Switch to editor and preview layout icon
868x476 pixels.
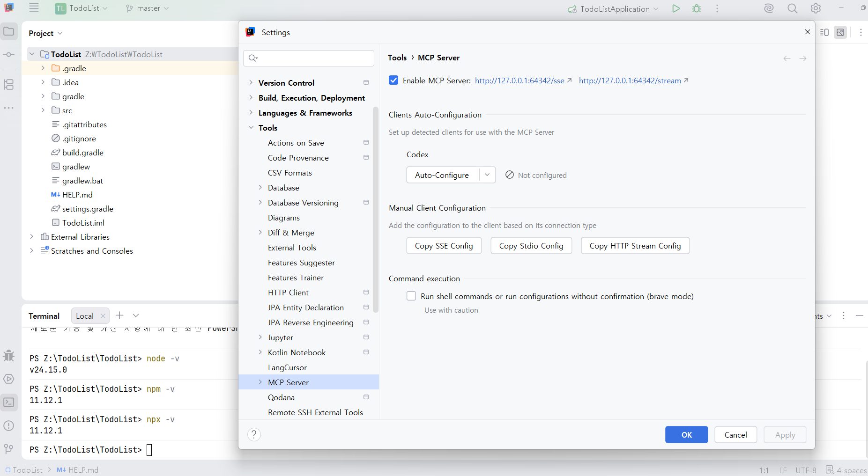(824, 32)
